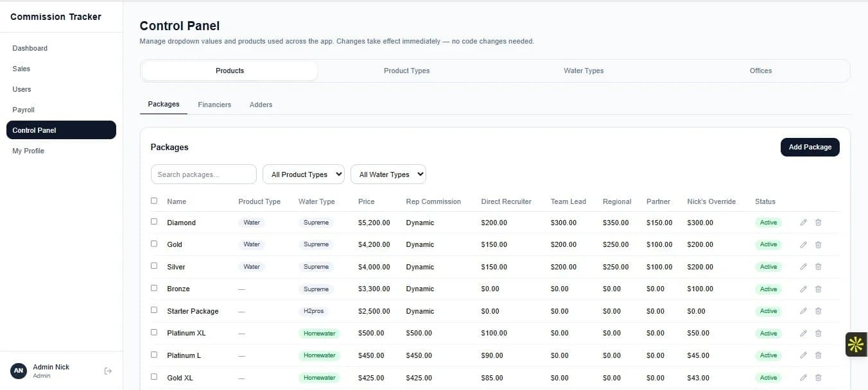Delete the Gold XL trash icon
Screen dimensions: 868x390
(818, 378)
